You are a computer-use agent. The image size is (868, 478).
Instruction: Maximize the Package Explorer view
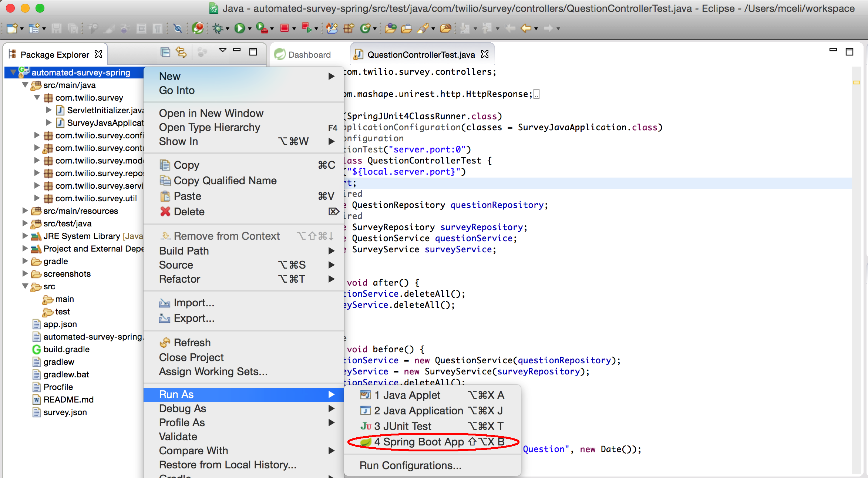pos(253,52)
